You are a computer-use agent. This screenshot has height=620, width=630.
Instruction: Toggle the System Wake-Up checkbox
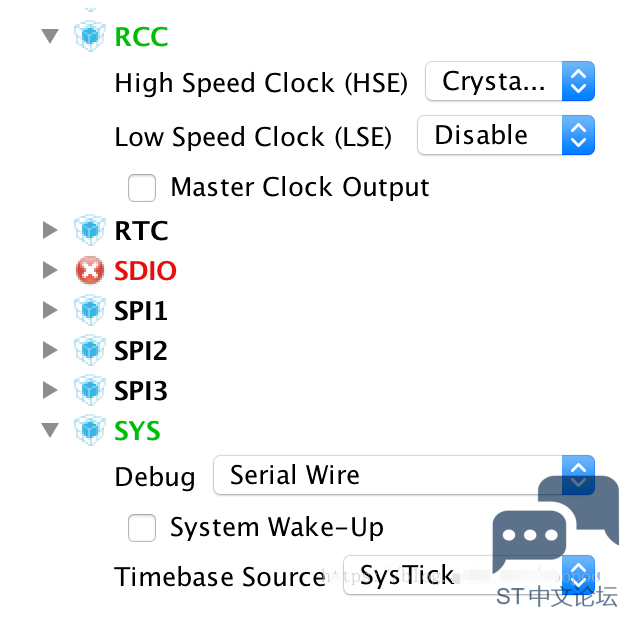point(142,528)
